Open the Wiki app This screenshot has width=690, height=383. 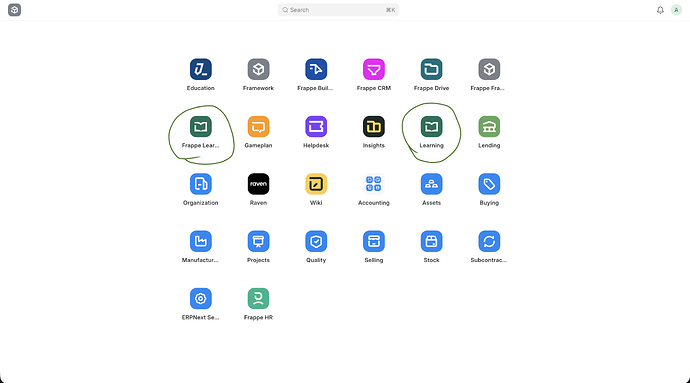click(316, 184)
